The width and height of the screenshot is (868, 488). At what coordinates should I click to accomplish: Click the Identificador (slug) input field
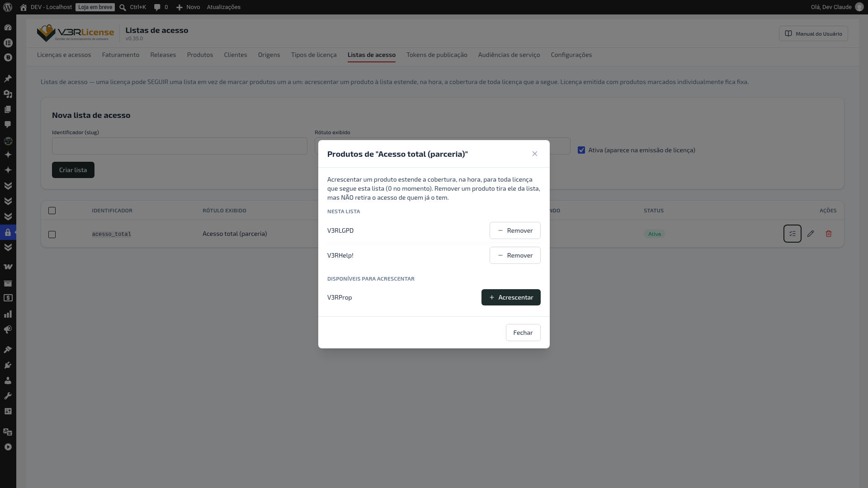tap(179, 146)
